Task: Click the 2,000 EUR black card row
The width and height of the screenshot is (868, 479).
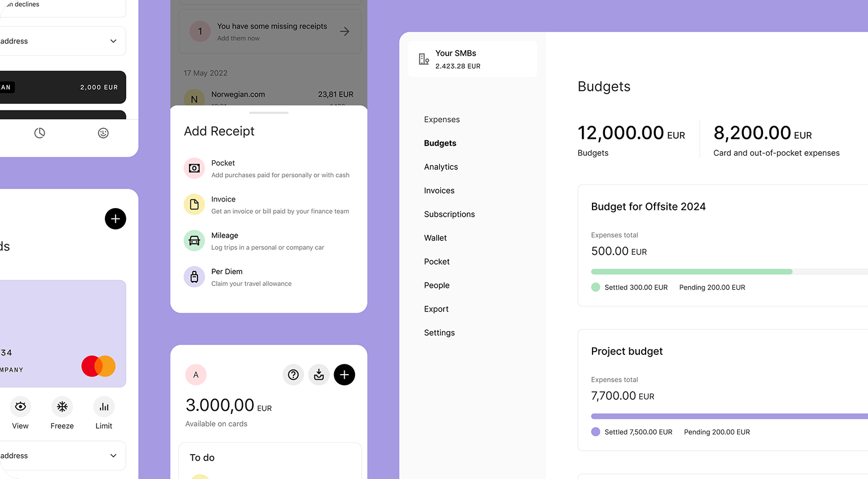Action: point(63,87)
